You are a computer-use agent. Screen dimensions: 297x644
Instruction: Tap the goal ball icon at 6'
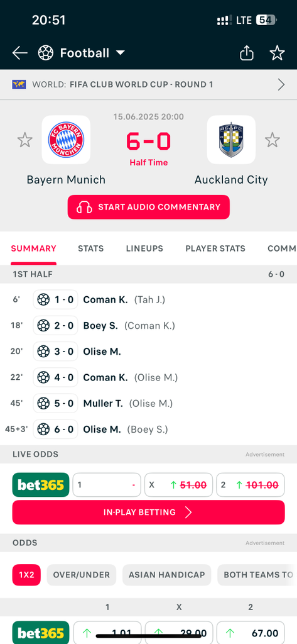coord(43,300)
